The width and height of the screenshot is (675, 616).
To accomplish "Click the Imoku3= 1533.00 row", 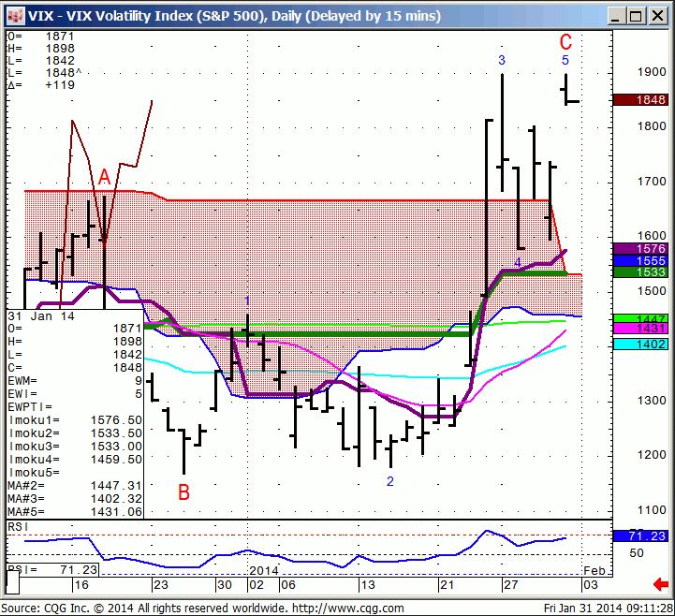I will pyautogui.click(x=75, y=447).
